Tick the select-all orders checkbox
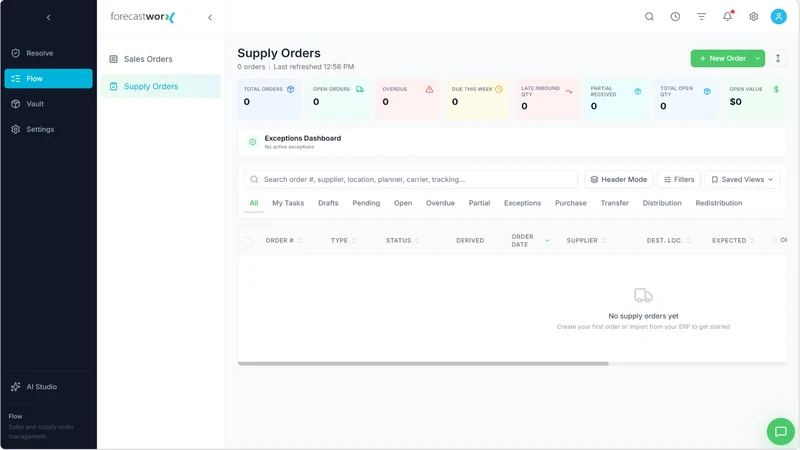 click(x=247, y=241)
